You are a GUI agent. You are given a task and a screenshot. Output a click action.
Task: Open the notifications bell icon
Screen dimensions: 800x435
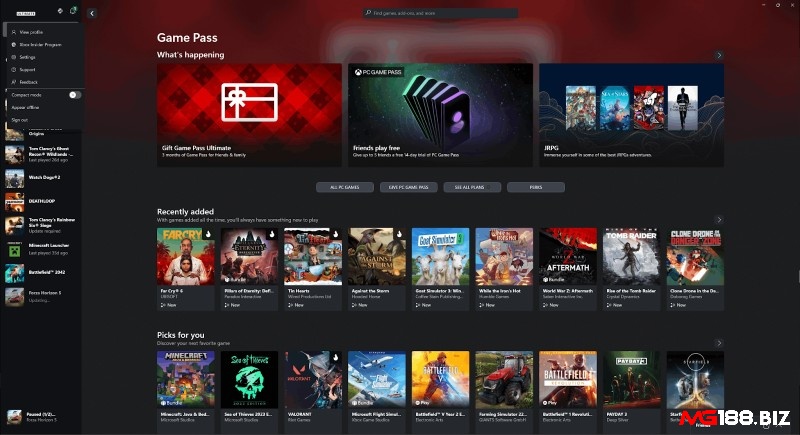point(73,10)
